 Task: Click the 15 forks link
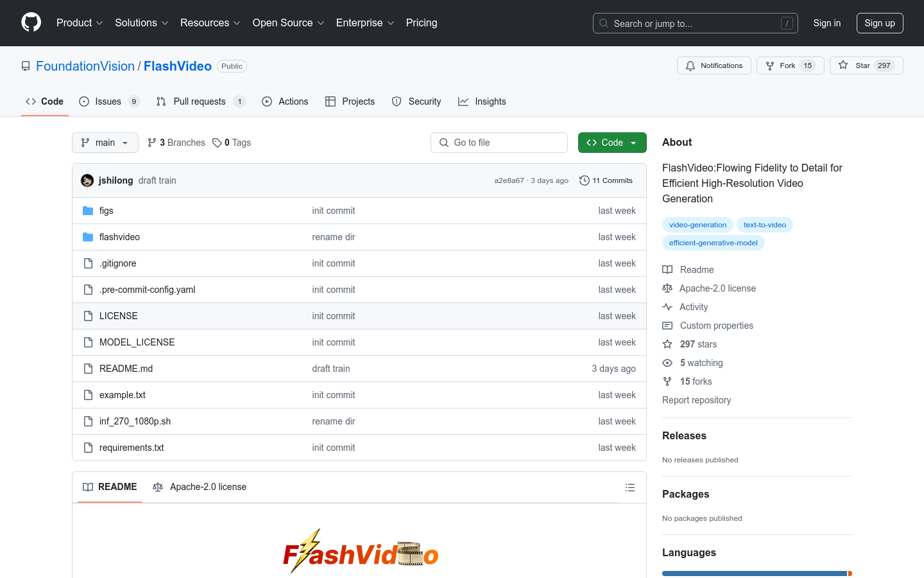coord(696,381)
